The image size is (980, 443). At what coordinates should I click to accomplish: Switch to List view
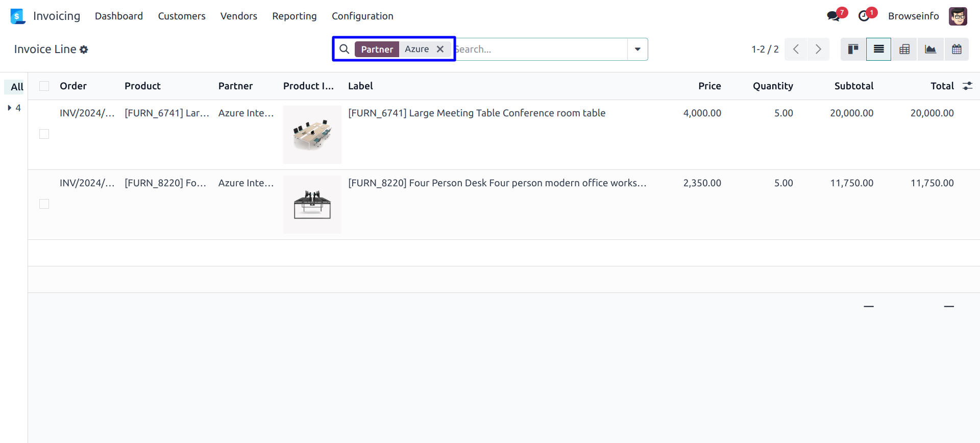878,49
